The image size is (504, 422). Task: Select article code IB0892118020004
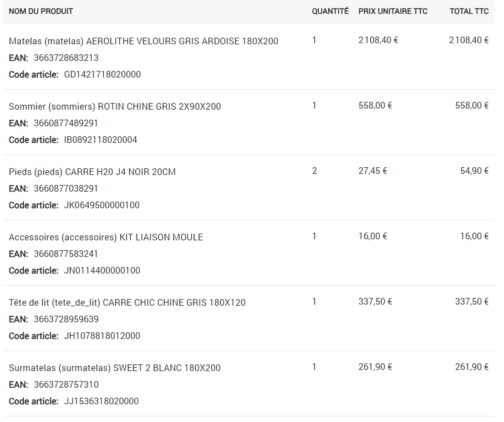coord(100,140)
